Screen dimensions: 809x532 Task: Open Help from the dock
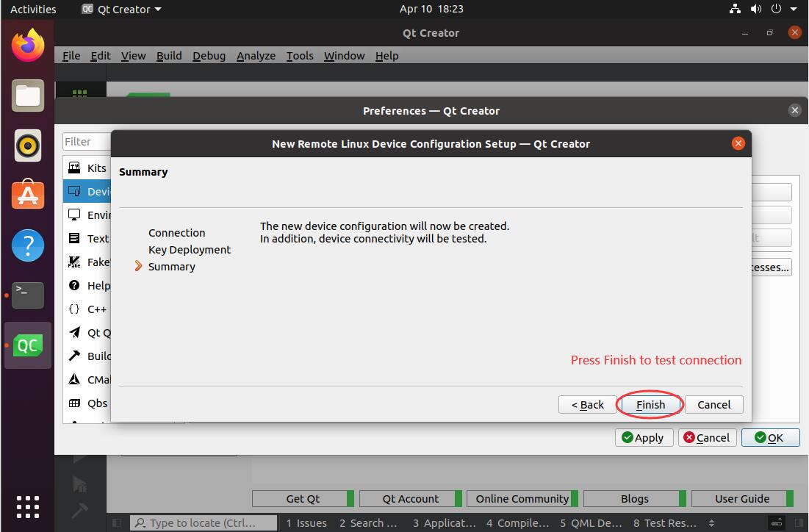point(28,245)
